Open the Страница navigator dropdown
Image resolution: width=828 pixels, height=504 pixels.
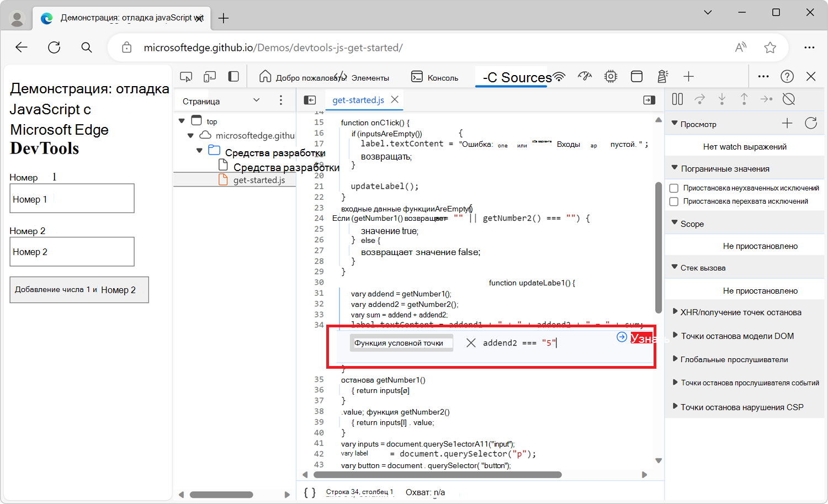[221, 101]
